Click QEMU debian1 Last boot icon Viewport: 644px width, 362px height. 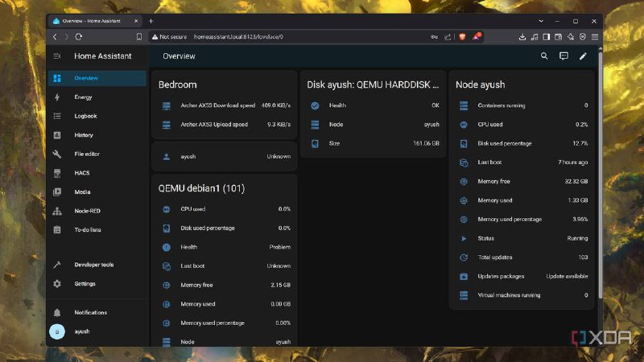(167, 266)
